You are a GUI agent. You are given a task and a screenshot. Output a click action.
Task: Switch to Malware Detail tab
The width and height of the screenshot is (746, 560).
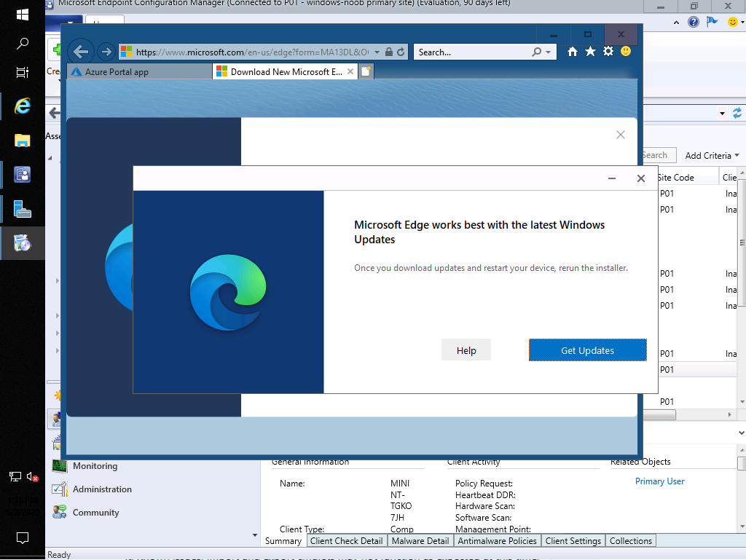click(420, 541)
